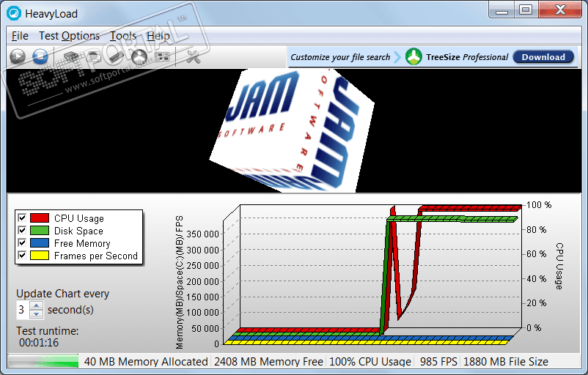Click the TreeSize Professional logo icon
Viewport: 588px width, 375px height.
[x=414, y=57]
